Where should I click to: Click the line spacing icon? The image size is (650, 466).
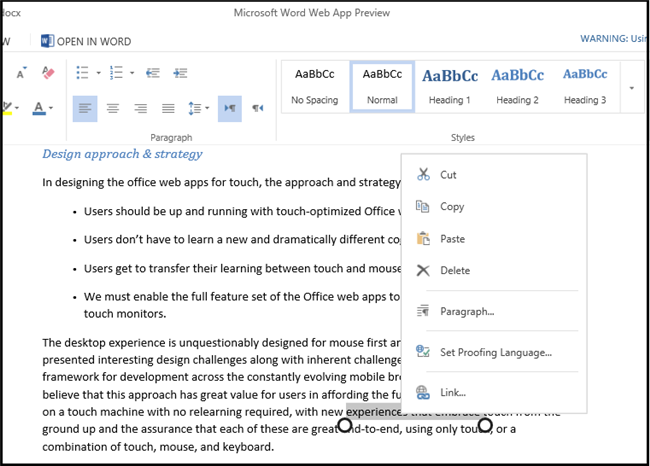(194, 109)
